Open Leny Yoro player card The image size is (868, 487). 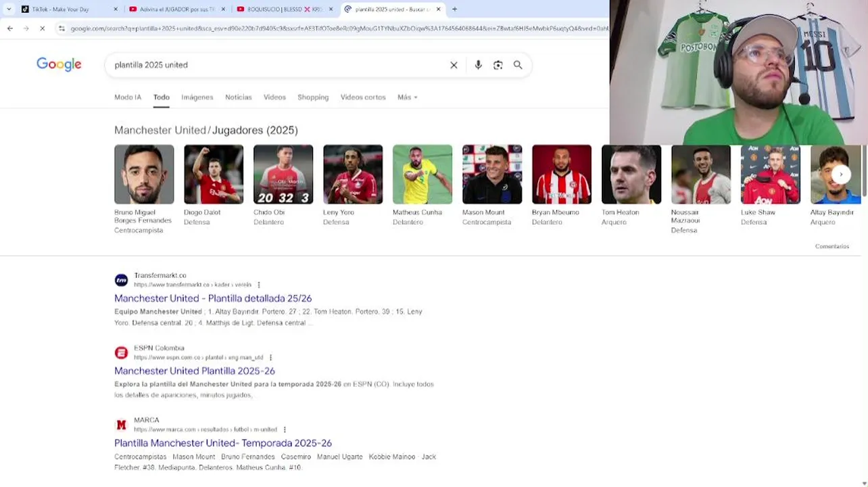coord(353,185)
